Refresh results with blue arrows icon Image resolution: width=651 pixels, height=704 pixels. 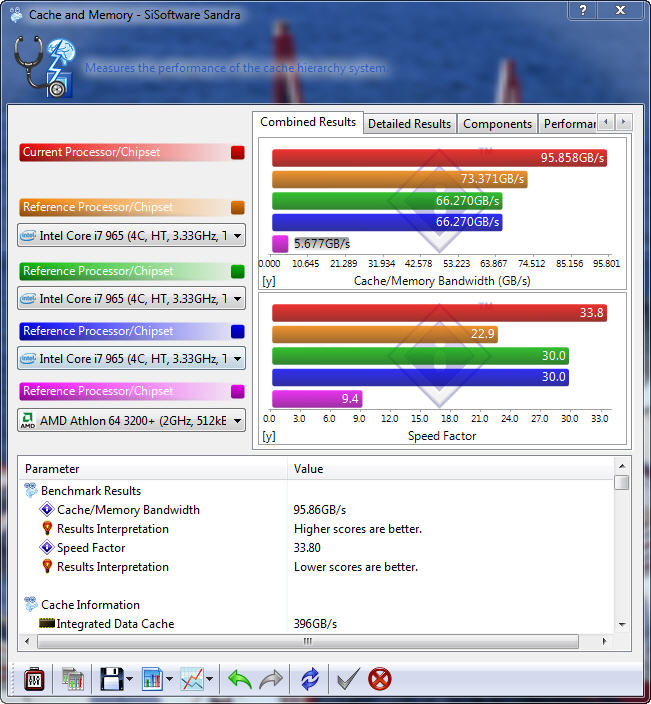coord(310,679)
